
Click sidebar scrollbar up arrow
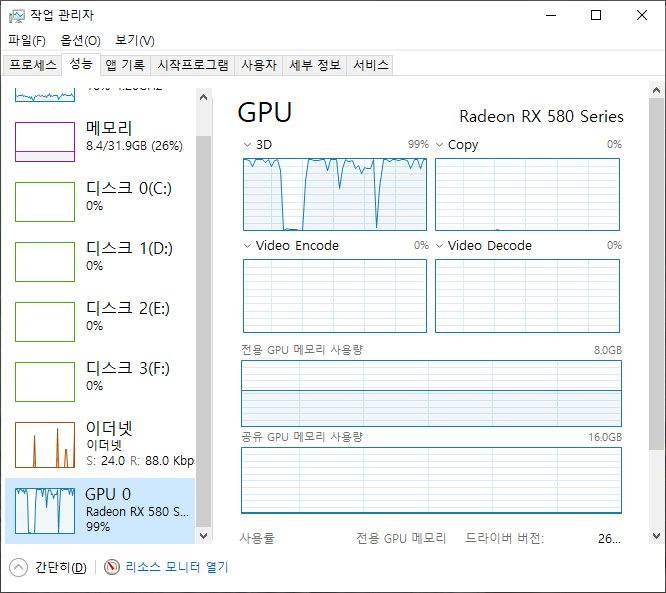click(203, 97)
